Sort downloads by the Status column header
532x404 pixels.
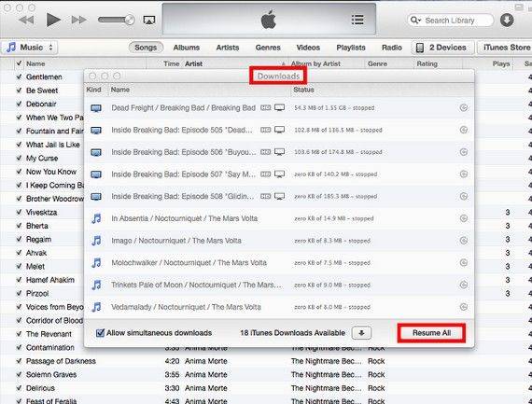point(303,90)
